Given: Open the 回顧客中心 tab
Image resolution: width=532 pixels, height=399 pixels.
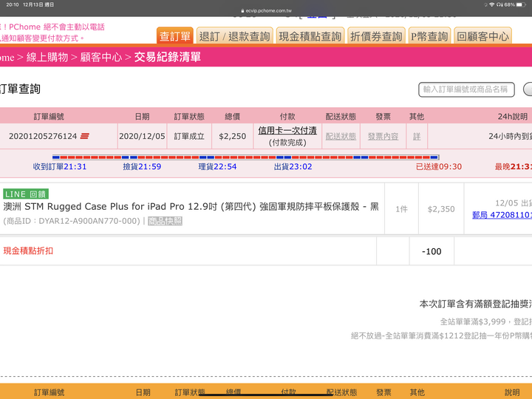Looking at the screenshot, I should tap(482, 36).
